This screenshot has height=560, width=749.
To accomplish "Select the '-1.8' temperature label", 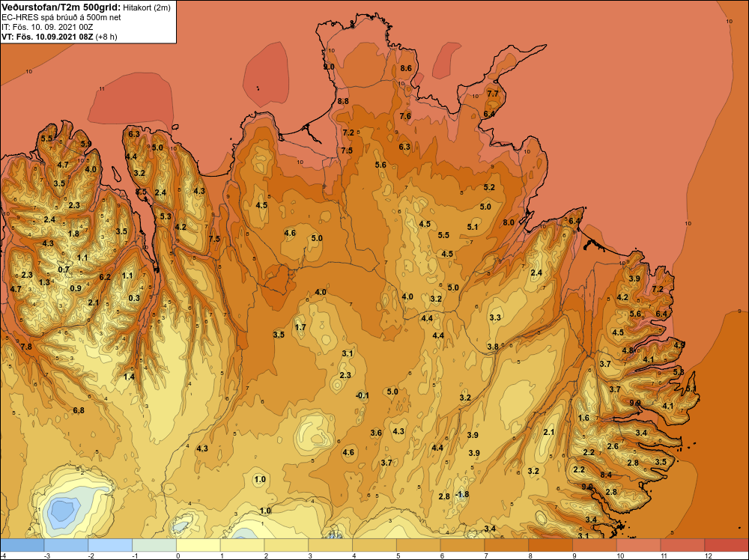I will 462,494.
